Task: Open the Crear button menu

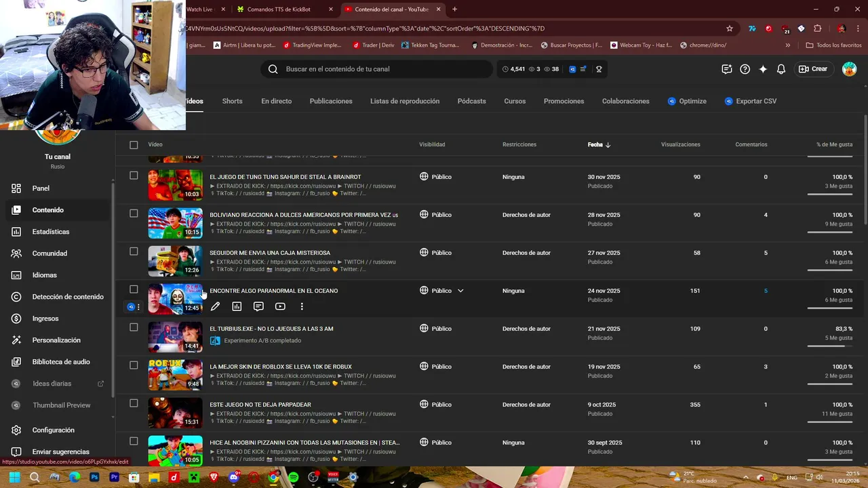Action: tap(813, 69)
